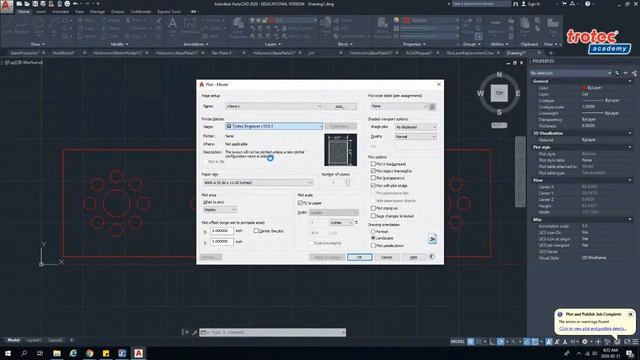Open File Explorer from the Windows taskbar
Image resolution: width=640 pixels, height=360 pixels.
click(57, 353)
